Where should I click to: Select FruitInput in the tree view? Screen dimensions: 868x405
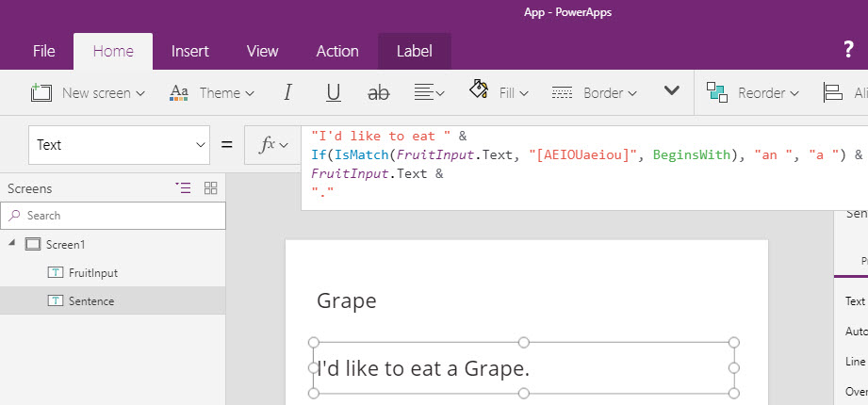coord(93,272)
